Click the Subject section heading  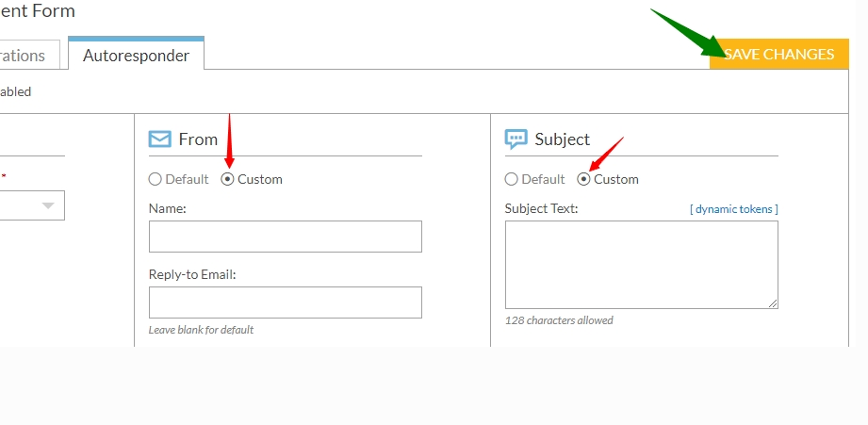coord(562,139)
